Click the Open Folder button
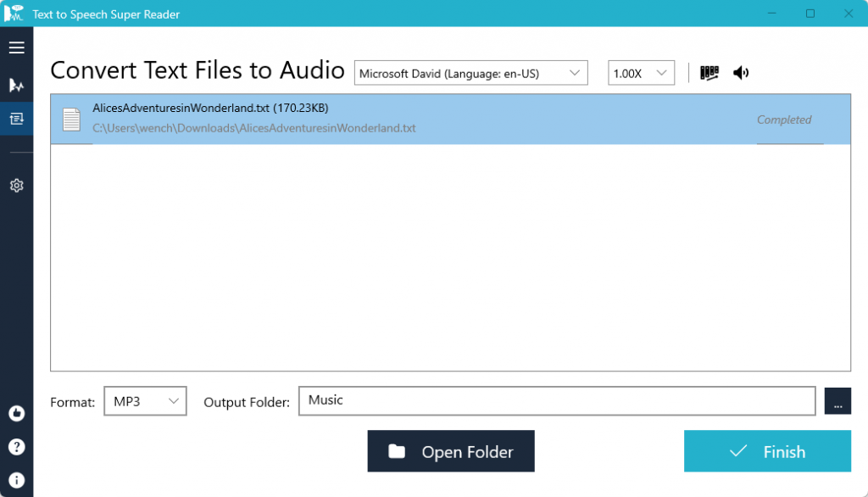868x497 pixels. click(x=451, y=451)
